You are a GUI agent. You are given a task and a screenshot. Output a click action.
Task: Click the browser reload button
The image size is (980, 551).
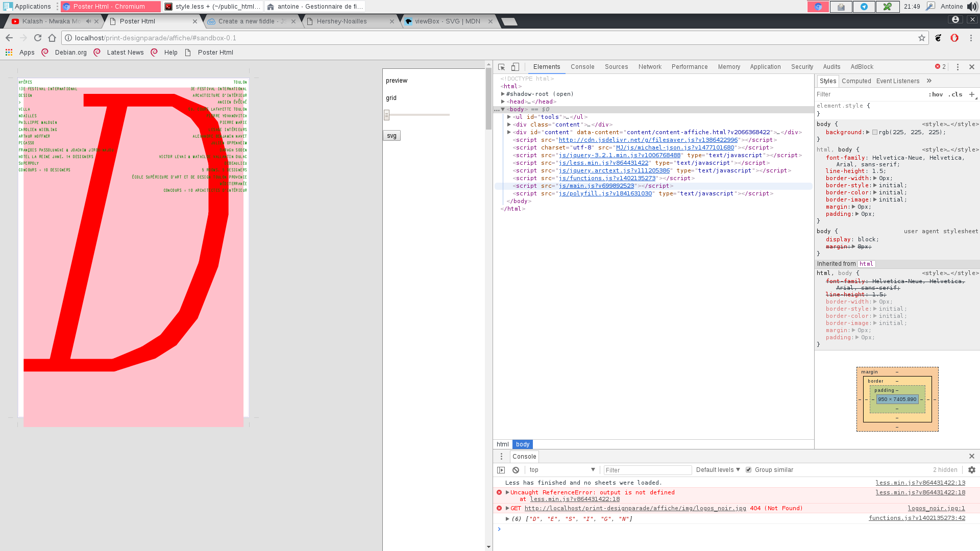pos(37,38)
